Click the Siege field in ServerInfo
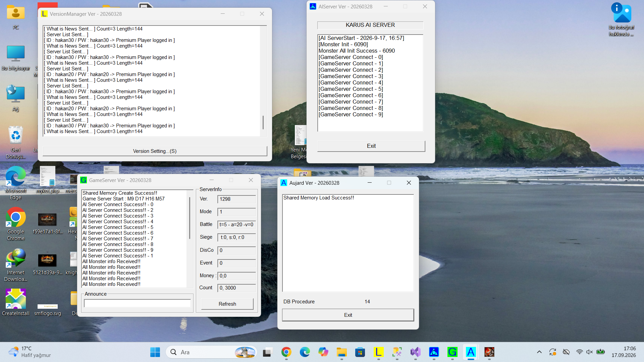 coord(236,237)
